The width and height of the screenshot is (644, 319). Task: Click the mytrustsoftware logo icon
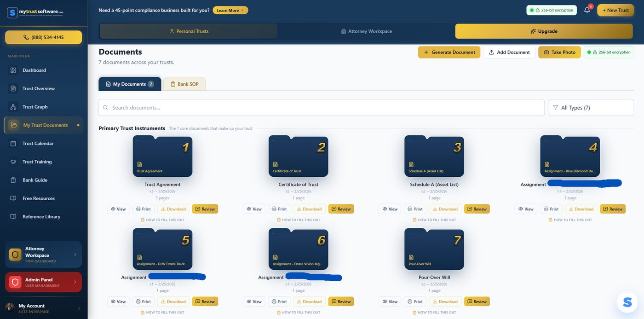pyautogui.click(x=12, y=12)
